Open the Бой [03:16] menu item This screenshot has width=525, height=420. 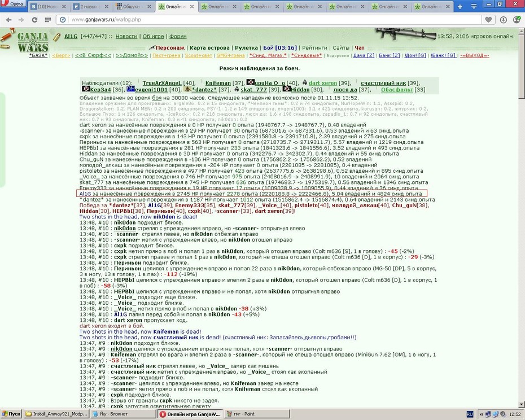279,47
